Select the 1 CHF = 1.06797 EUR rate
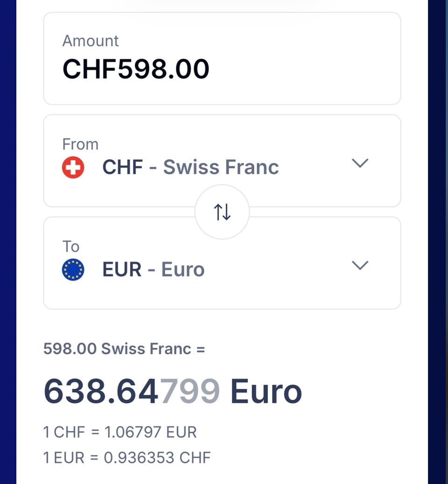Screen dimensions: 448x484 coord(120,432)
